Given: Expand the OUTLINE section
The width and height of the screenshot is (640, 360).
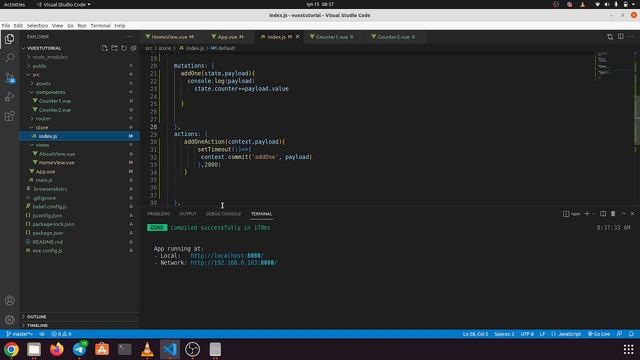Looking at the screenshot, I should tap(37, 317).
